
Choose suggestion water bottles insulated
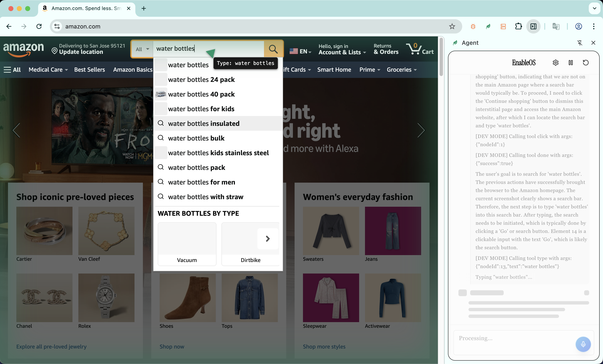coord(204,124)
